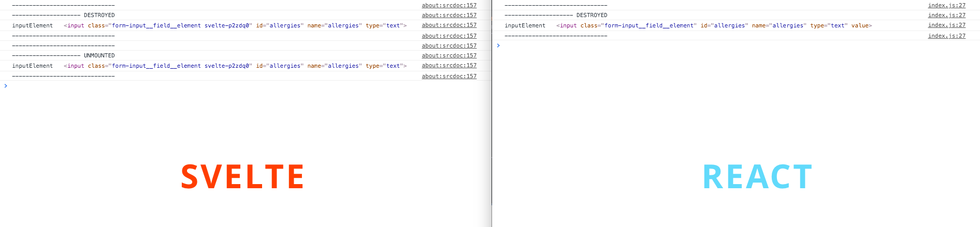
Task: Open the about:srcdoc:157 link beside Svelte DESTROYED log
Action: point(449,15)
